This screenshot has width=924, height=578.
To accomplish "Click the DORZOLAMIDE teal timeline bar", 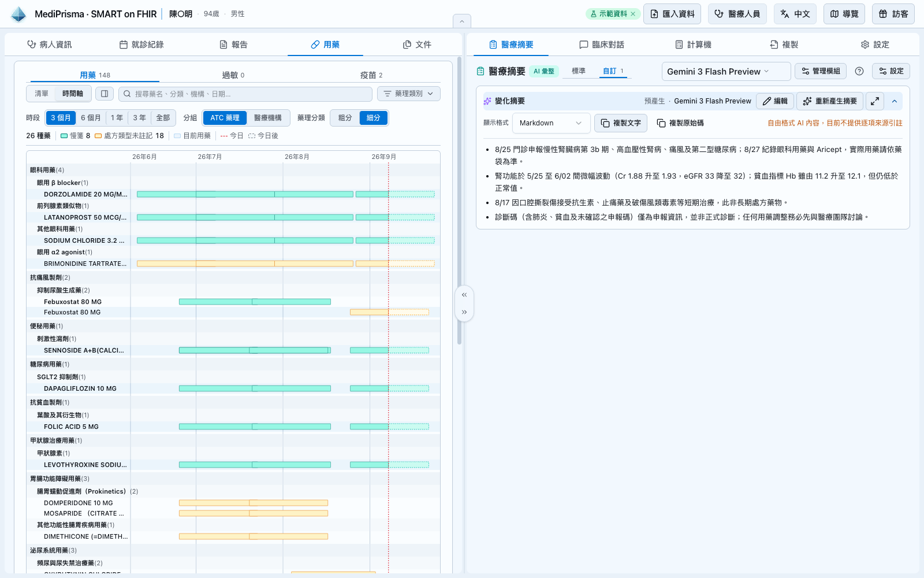I will coord(245,194).
